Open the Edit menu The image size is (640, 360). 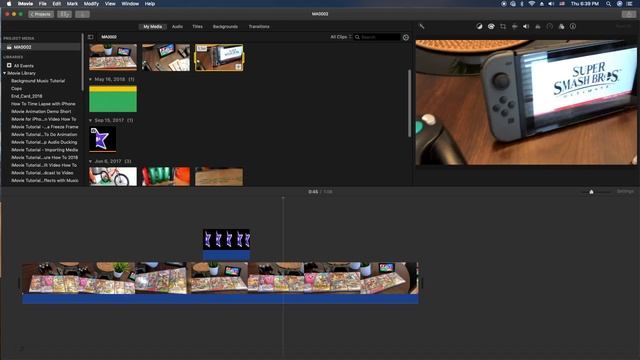tap(57, 4)
